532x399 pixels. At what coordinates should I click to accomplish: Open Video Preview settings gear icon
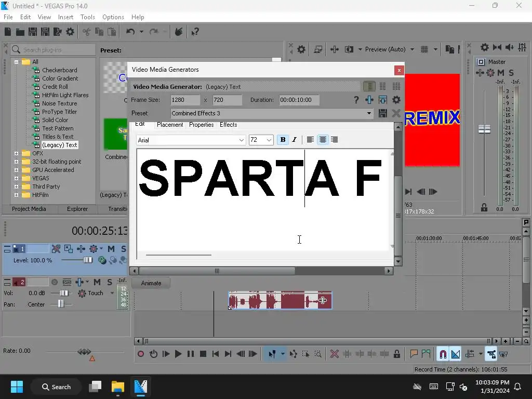pyautogui.click(x=301, y=49)
